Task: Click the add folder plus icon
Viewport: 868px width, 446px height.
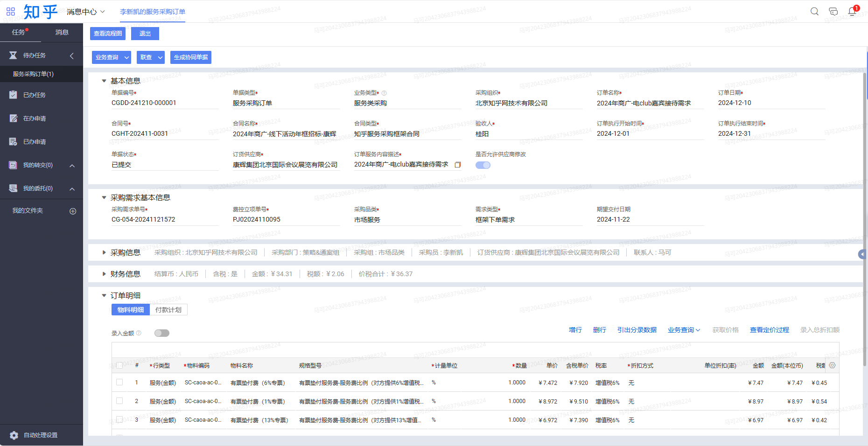Action: click(x=73, y=211)
